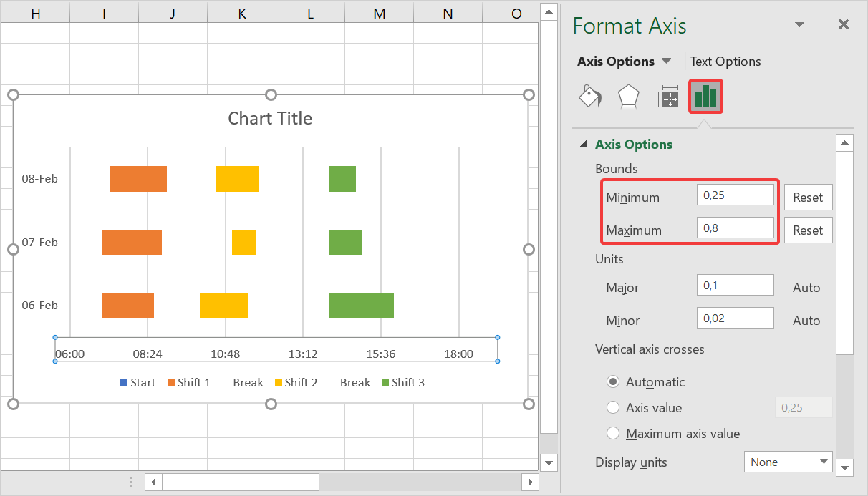Viewport: 868px width, 496px height.
Task: Click the 06-Feb axis label
Action: tap(39, 306)
